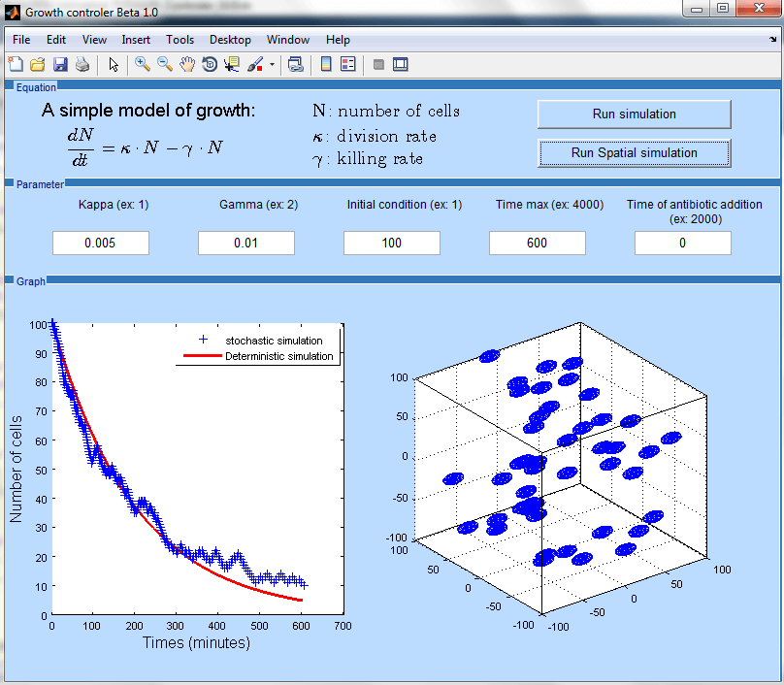Toggle the Insert Legend toolbar button

pos(348,65)
